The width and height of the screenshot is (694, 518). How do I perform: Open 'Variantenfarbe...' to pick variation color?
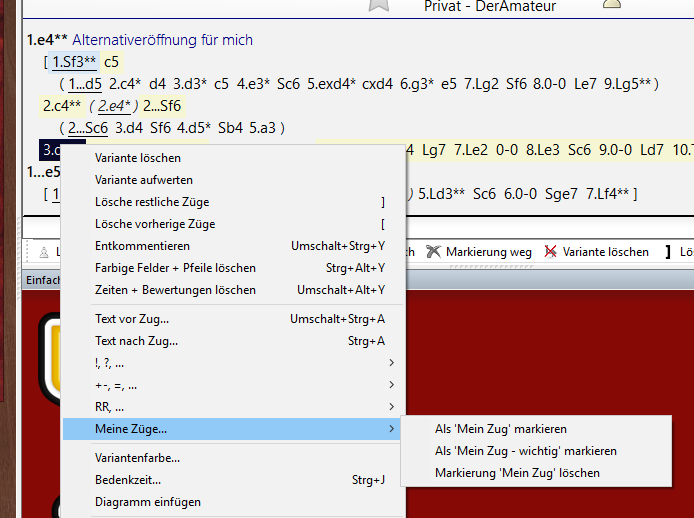click(x=137, y=458)
